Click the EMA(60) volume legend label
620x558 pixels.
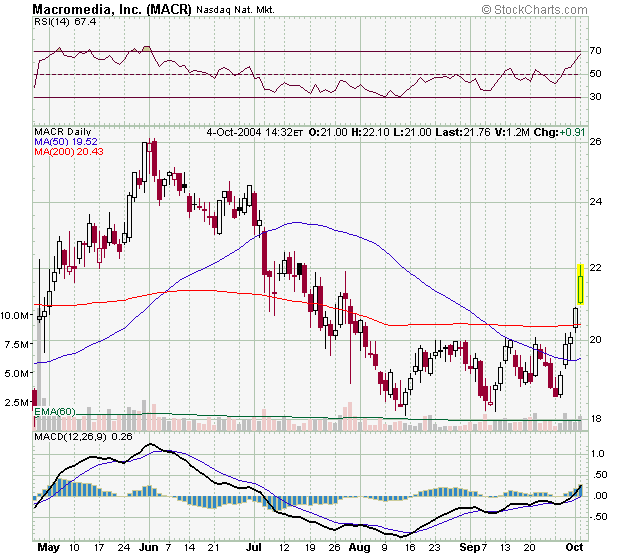tap(55, 412)
